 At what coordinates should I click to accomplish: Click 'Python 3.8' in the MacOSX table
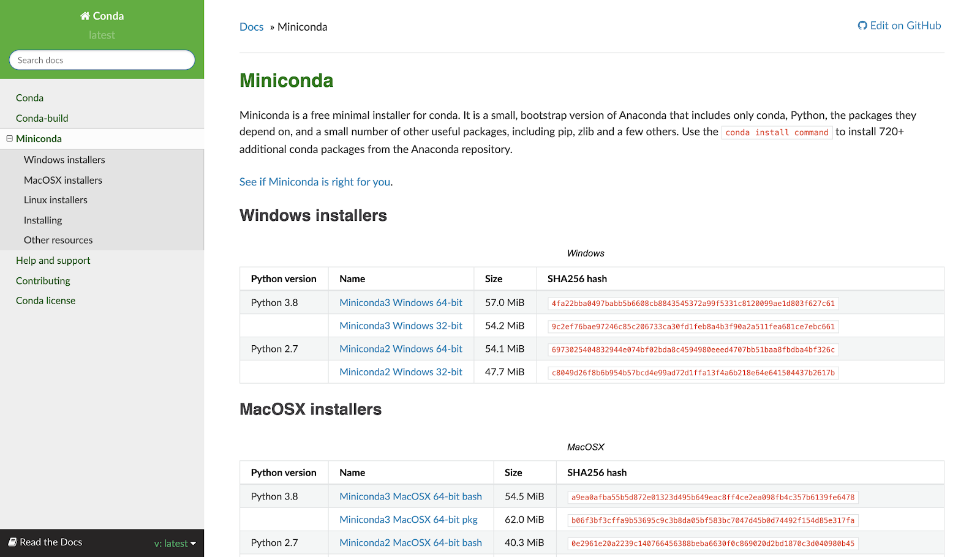coord(274,496)
